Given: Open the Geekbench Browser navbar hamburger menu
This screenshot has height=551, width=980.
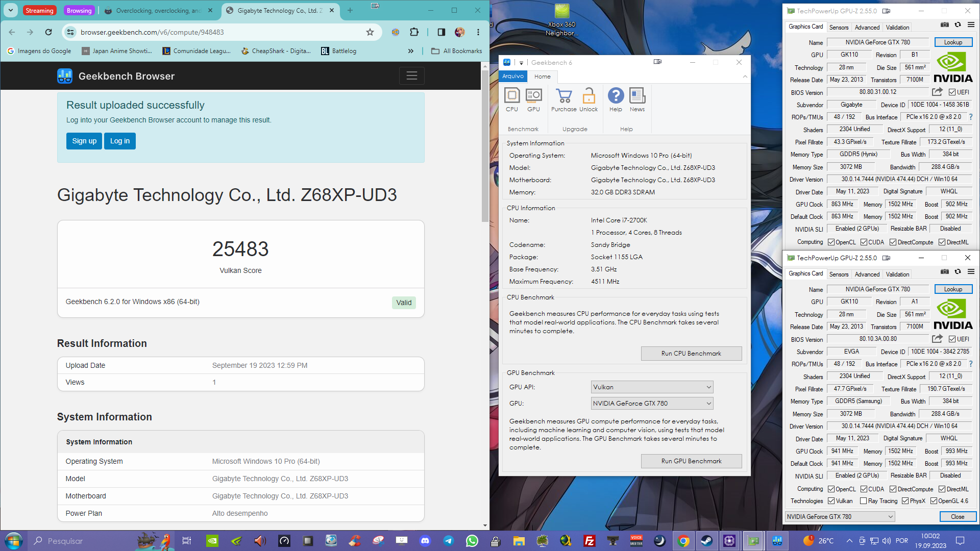Looking at the screenshot, I should coord(411,76).
